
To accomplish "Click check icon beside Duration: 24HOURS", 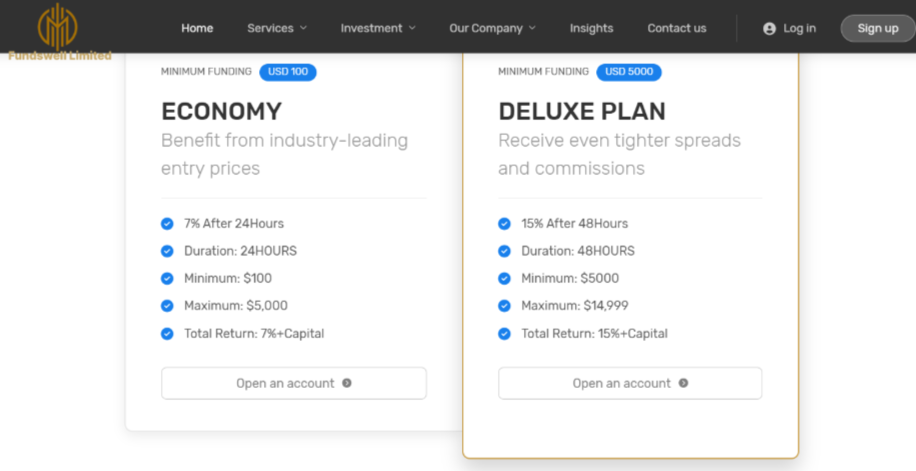I will (167, 251).
